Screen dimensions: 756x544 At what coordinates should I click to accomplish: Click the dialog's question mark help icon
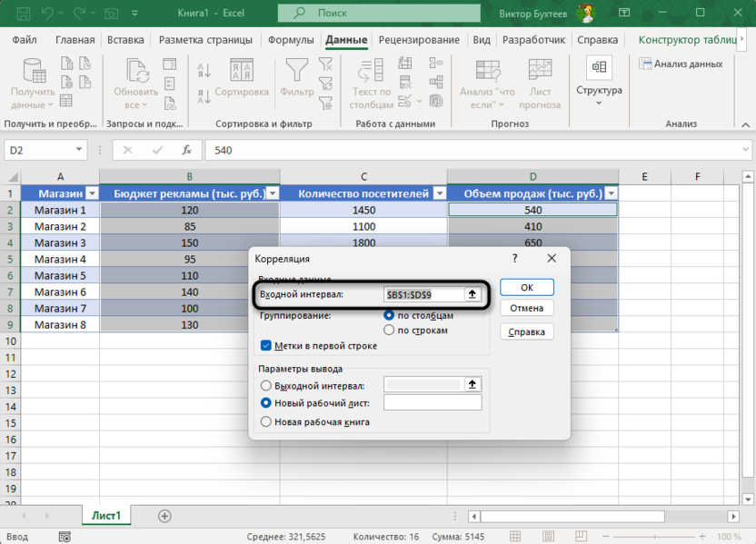515,259
